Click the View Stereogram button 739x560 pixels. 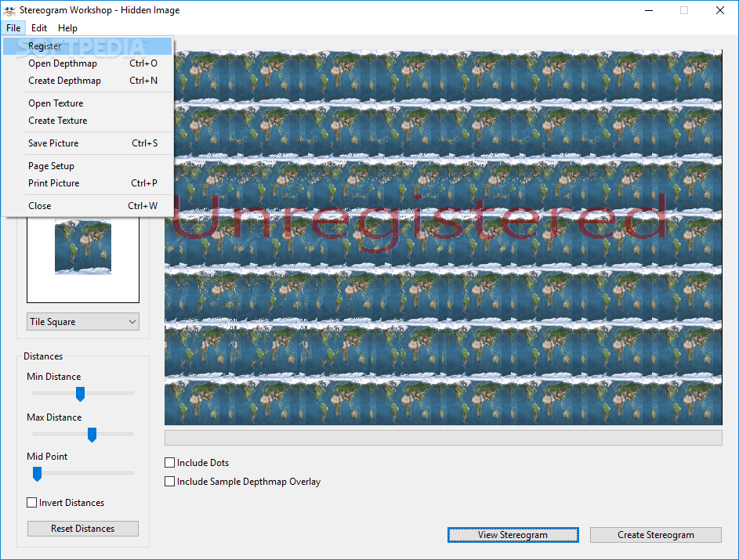(513, 535)
